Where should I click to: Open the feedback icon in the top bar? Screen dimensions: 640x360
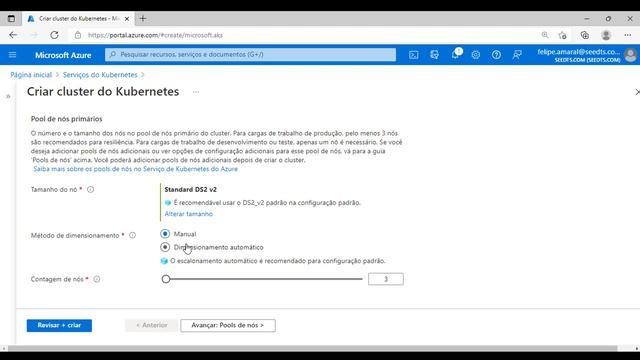coord(517,55)
